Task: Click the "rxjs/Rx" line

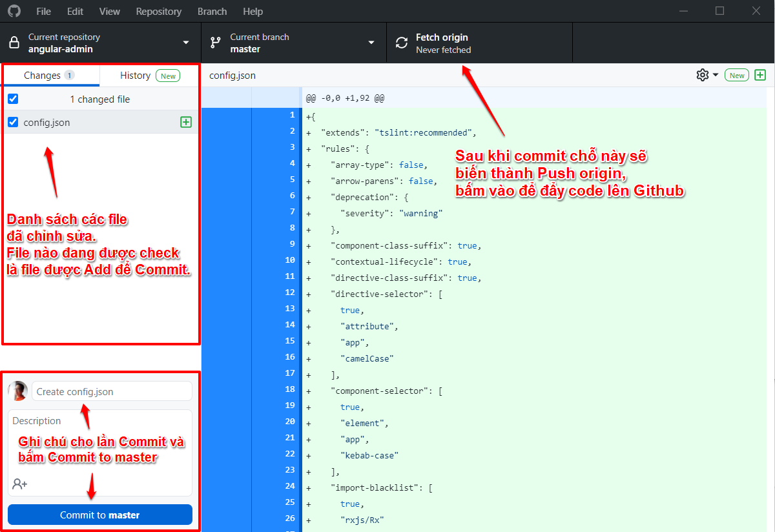Action: point(362,520)
